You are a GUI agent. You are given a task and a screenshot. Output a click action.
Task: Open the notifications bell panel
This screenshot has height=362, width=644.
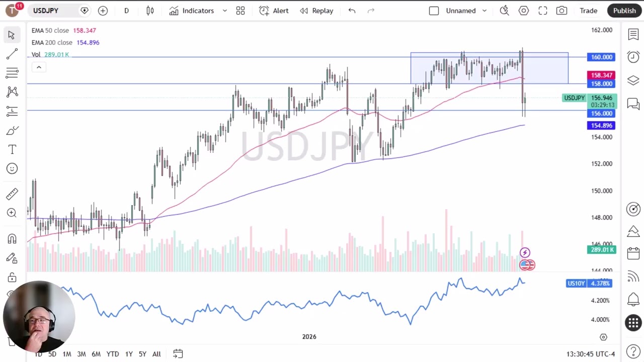(x=633, y=300)
